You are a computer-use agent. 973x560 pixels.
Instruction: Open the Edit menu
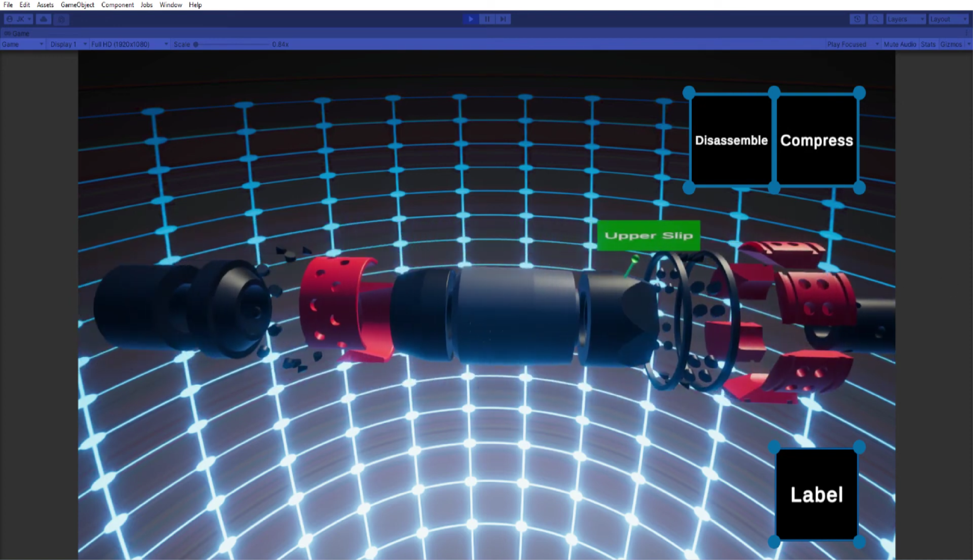(x=25, y=5)
